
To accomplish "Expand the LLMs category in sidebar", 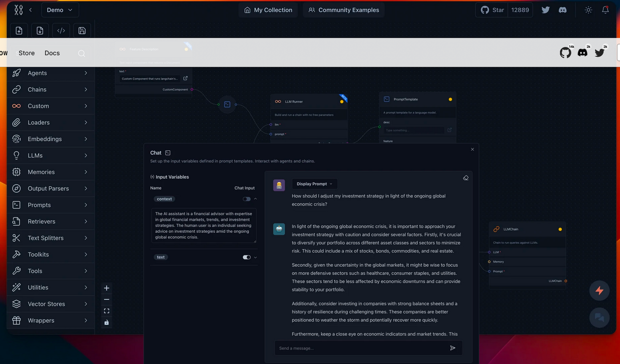I will point(50,155).
